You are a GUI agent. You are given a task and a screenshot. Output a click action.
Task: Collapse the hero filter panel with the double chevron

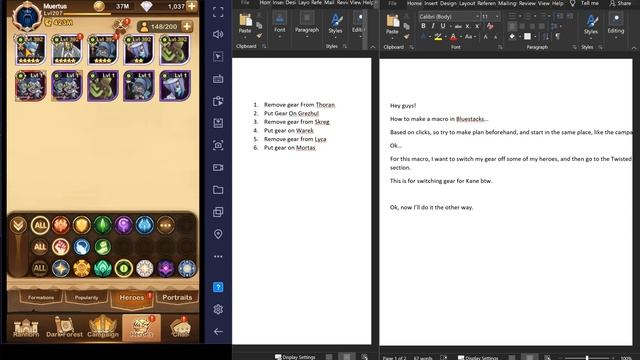click(x=18, y=225)
